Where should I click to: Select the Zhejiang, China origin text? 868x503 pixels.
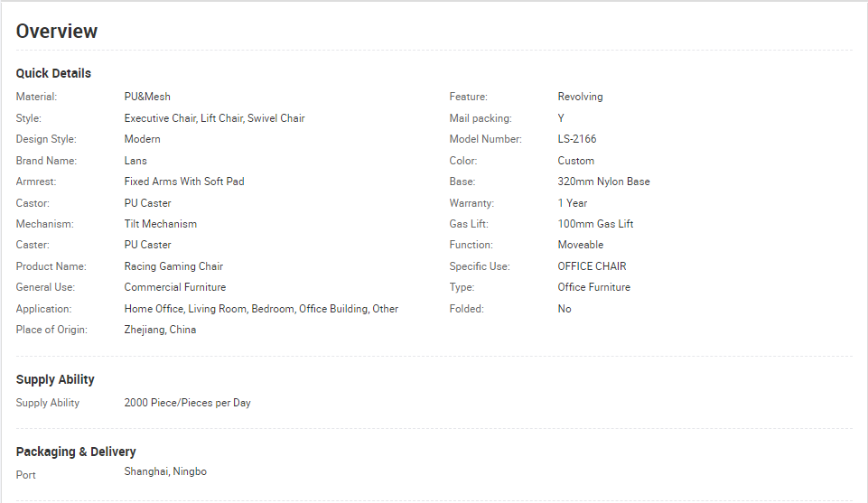coord(160,330)
